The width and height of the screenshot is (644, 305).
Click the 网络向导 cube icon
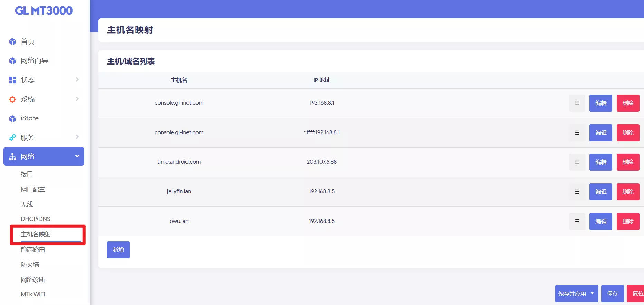(x=12, y=61)
